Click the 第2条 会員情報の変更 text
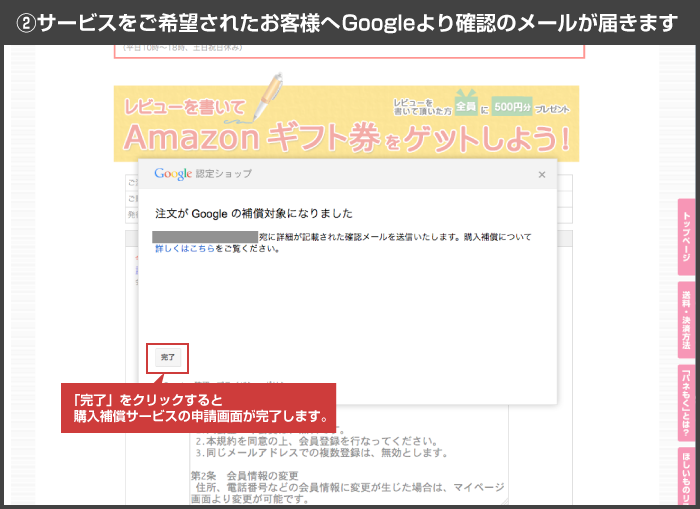This screenshot has height=509, width=700. pos(245,476)
